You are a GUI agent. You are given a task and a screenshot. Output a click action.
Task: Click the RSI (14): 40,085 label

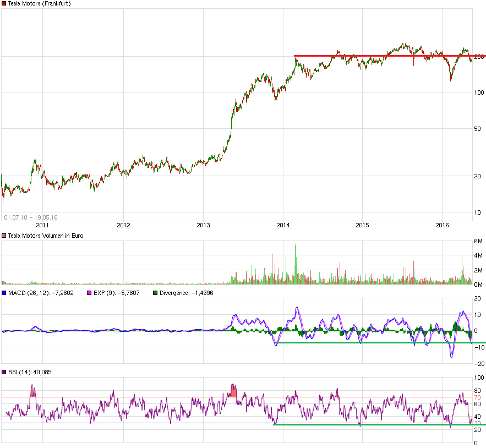(x=30, y=372)
